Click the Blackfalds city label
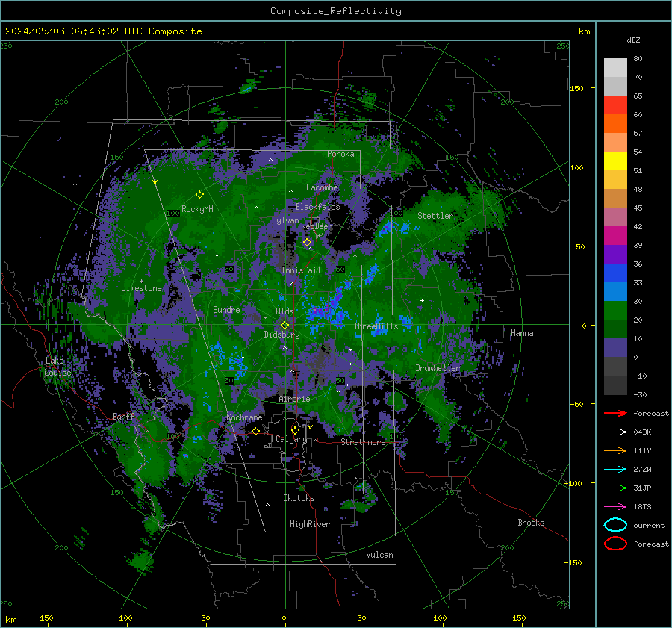 point(317,207)
